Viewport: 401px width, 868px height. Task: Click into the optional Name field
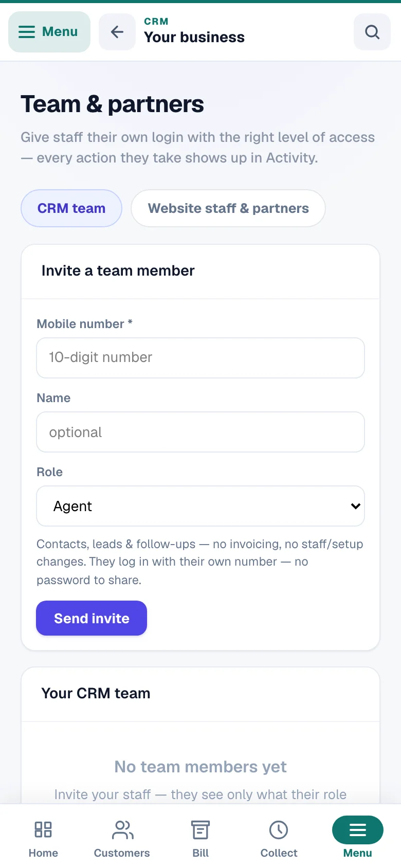(x=200, y=432)
